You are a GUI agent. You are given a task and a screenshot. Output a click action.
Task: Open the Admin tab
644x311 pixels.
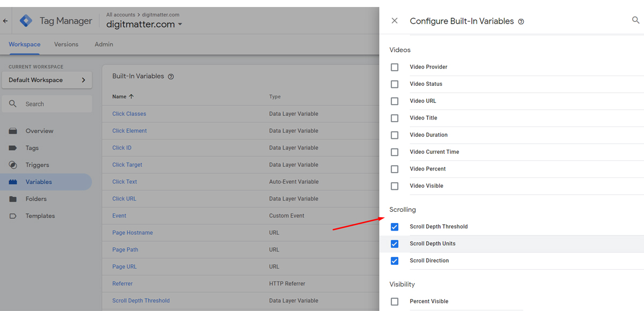(104, 44)
